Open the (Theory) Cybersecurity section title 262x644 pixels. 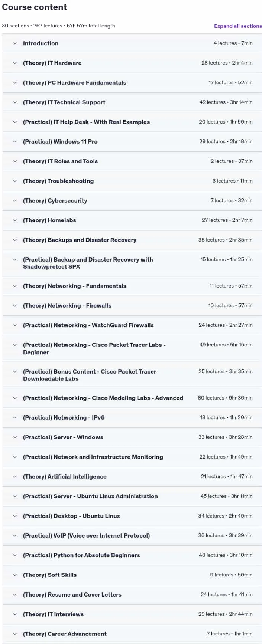coord(55,201)
